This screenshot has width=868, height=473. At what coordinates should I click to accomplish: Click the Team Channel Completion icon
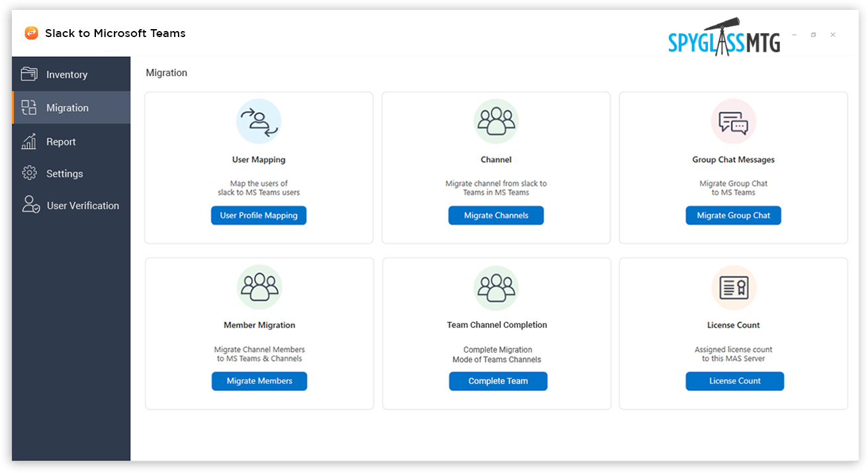(x=496, y=287)
